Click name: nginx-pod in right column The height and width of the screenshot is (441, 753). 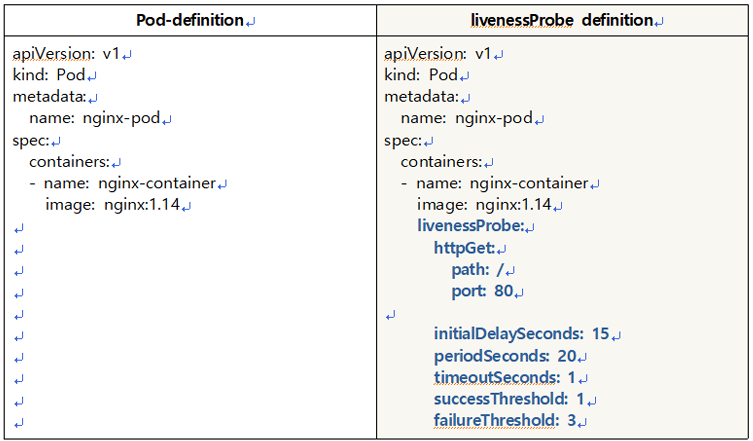click(x=466, y=119)
